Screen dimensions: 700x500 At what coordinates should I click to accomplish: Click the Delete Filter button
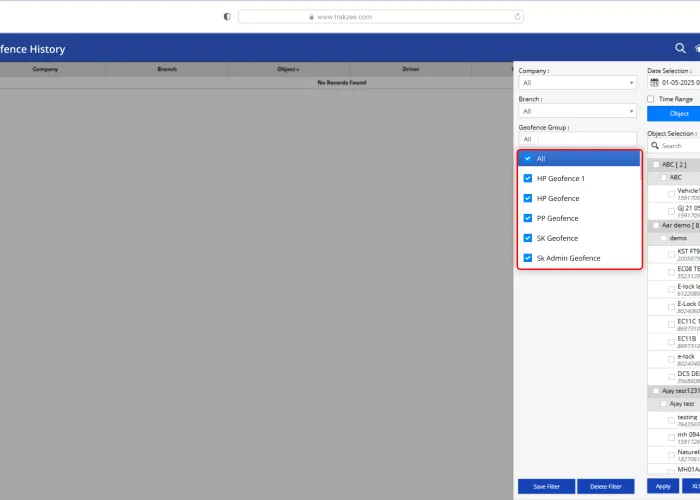click(606, 486)
